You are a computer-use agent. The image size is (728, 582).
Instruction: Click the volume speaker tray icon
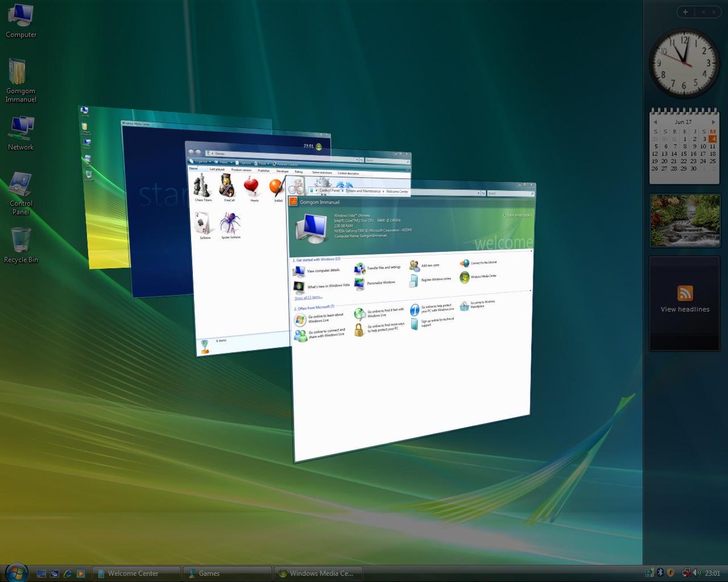coord(696,572)
